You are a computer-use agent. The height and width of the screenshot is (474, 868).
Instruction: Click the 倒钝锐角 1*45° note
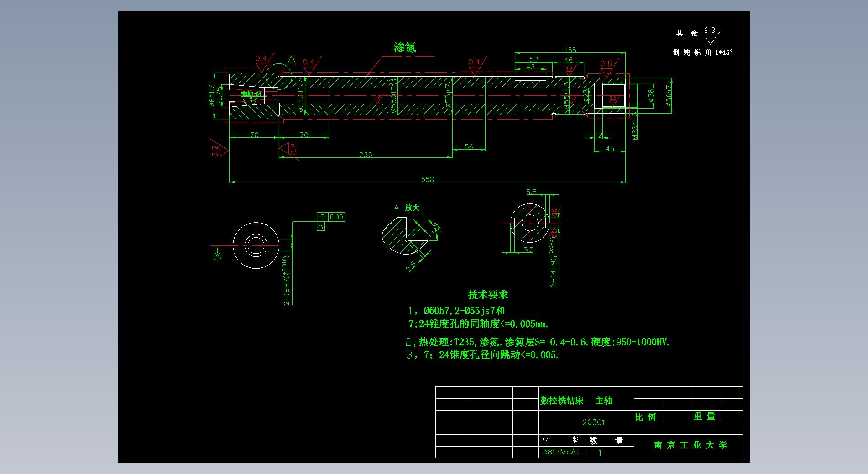(x=702, y=52)
